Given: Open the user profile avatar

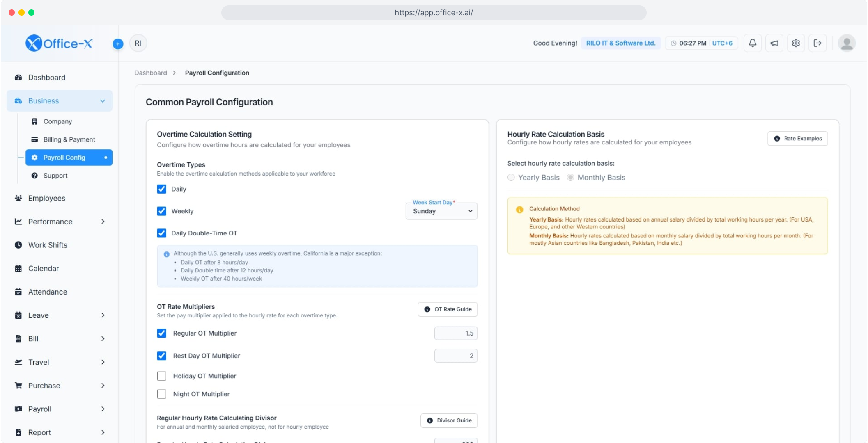Looking at the screenshot, I should pos(847,43).
